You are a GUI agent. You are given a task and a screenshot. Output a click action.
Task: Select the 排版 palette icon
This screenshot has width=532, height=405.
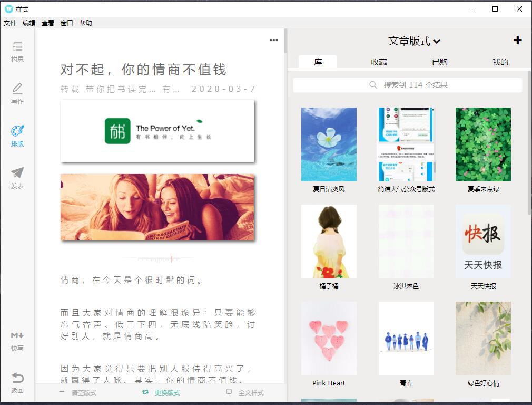[17, 131]
